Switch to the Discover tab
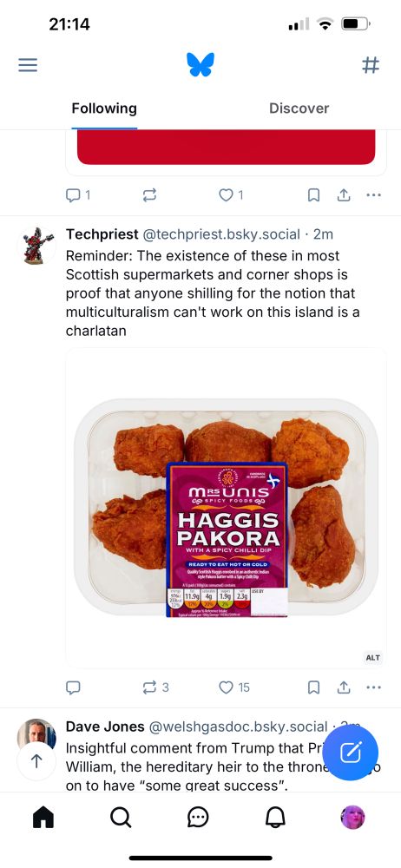 pos(299,108)
